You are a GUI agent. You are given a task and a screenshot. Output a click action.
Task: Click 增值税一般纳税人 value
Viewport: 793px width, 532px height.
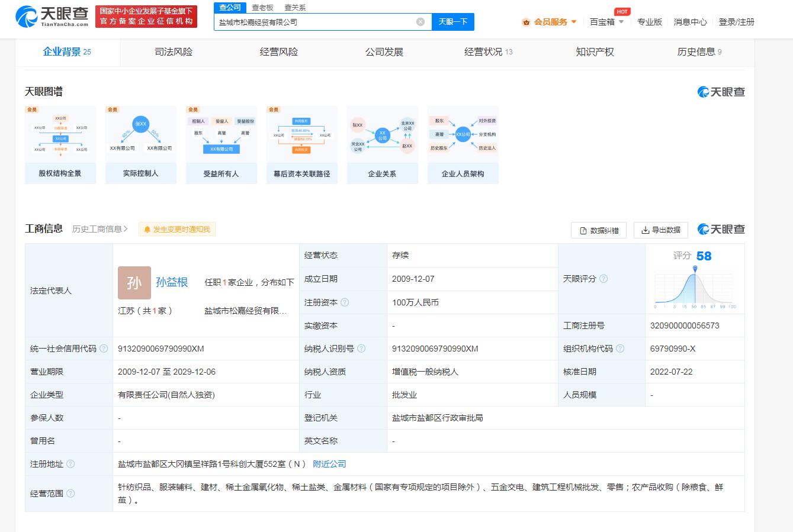[x=425, y=372]
